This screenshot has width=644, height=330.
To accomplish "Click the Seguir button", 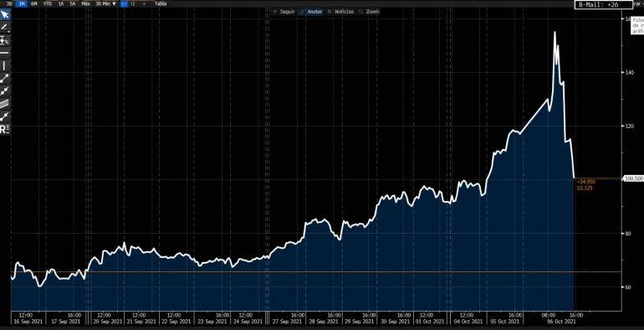I will pos(284,12).
